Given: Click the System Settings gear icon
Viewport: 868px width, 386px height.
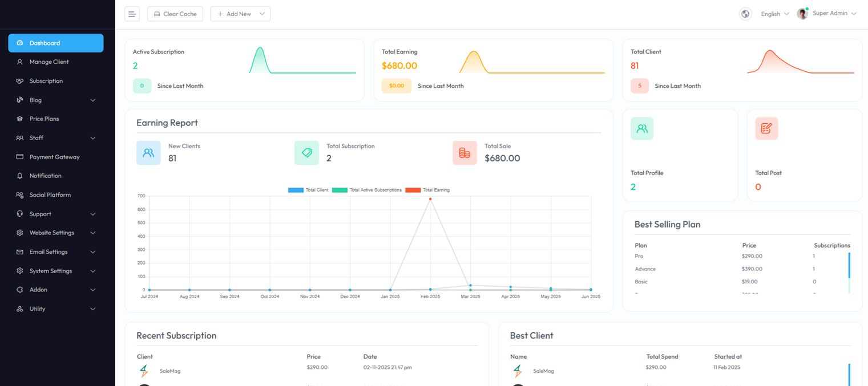Looking at the screenshot, I should click(x=20, y=271).
